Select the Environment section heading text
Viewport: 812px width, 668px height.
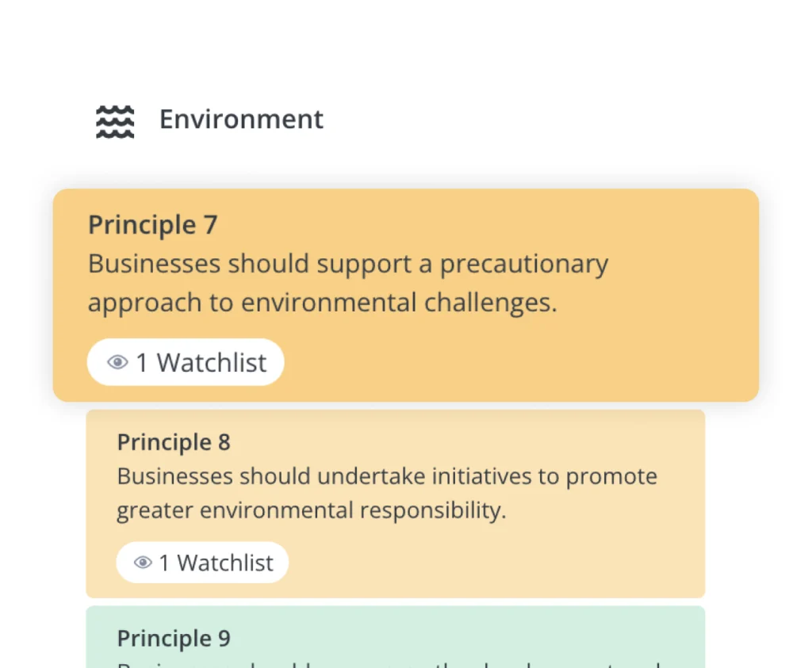coord(241,120)
